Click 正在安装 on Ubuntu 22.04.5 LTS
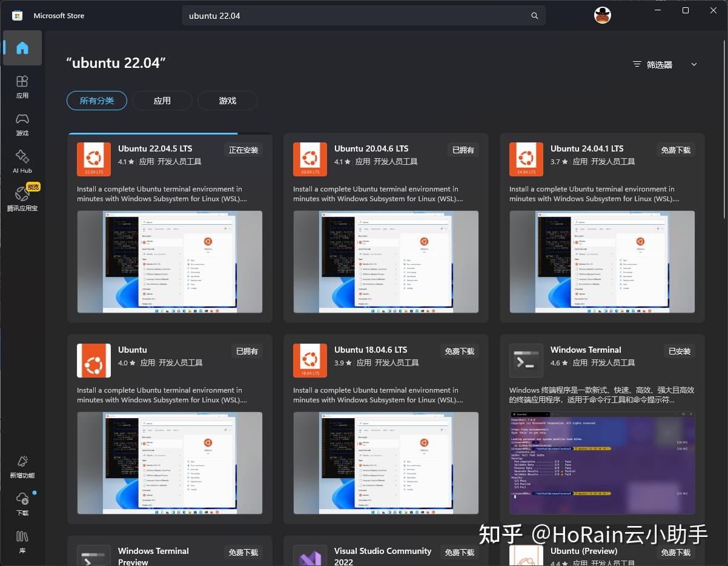728x566 pixels. [243, 150]
